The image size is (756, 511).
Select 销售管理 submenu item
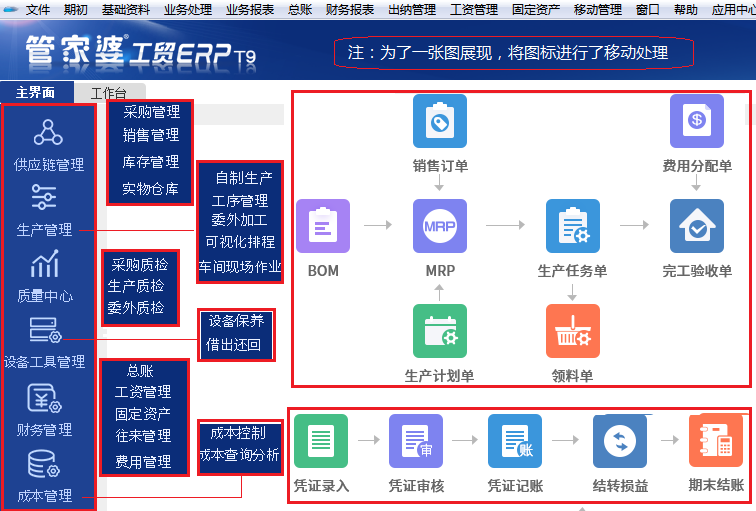pyautogui.click(x=151, y=135)
